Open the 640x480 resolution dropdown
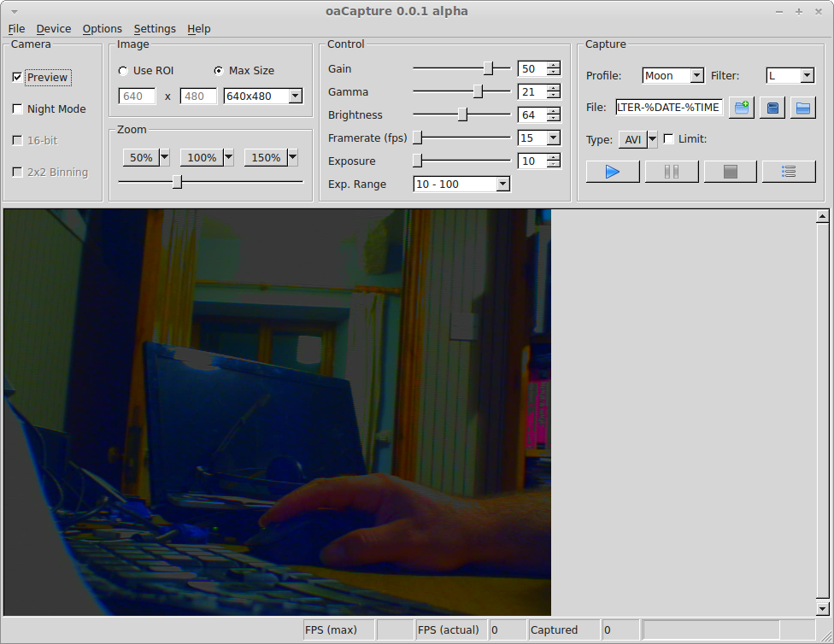The height and width of the screenshot is (644, 834). tap(263, 97)
